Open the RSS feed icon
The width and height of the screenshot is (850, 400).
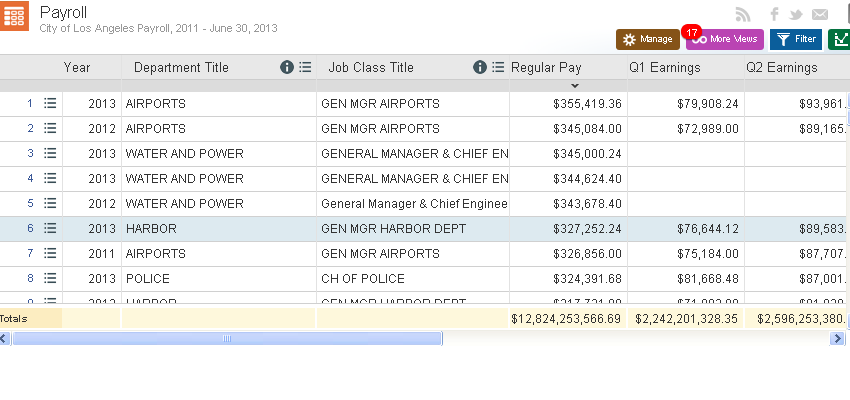point(743,15)
